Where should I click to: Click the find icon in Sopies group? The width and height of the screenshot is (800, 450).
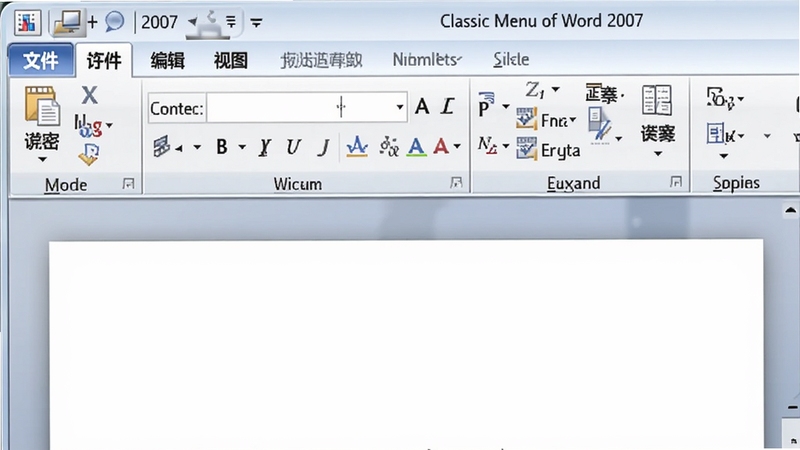[x=719, y=98]
